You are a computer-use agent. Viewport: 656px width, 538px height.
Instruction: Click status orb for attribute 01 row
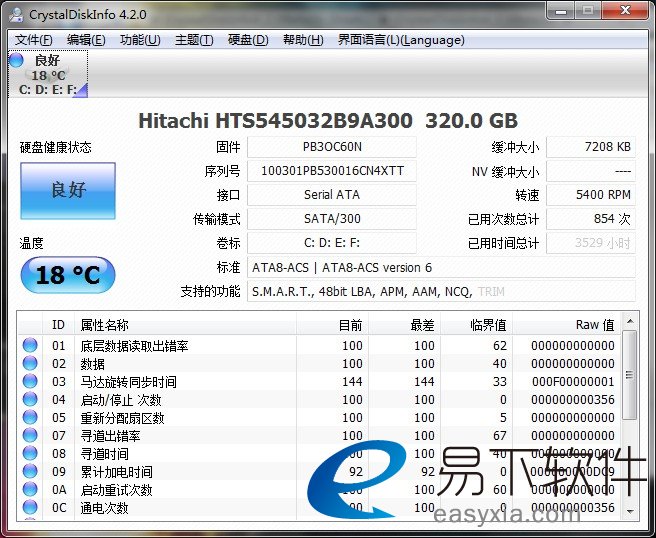pos(30,346)
